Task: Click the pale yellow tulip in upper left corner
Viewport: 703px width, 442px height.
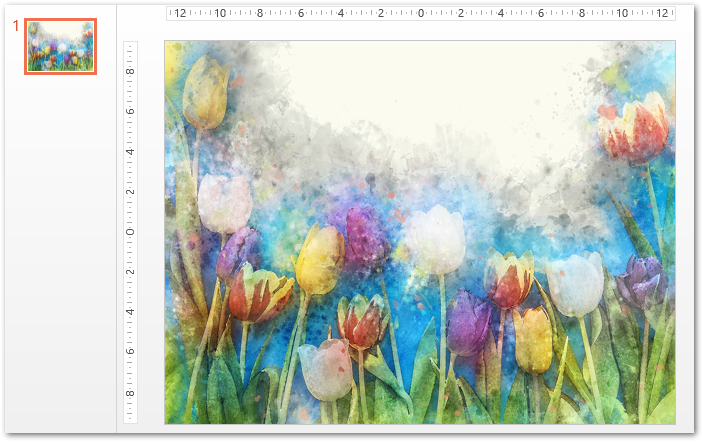Action: [205, 92]
